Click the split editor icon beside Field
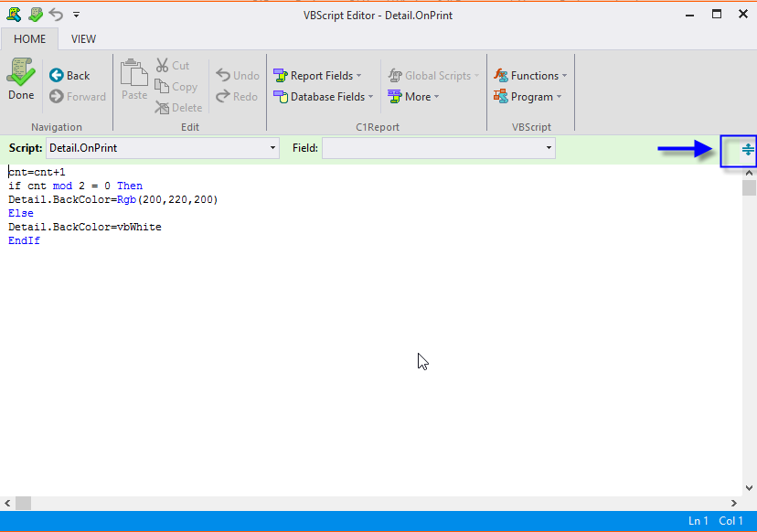757x532 pixels. [747, 150]
